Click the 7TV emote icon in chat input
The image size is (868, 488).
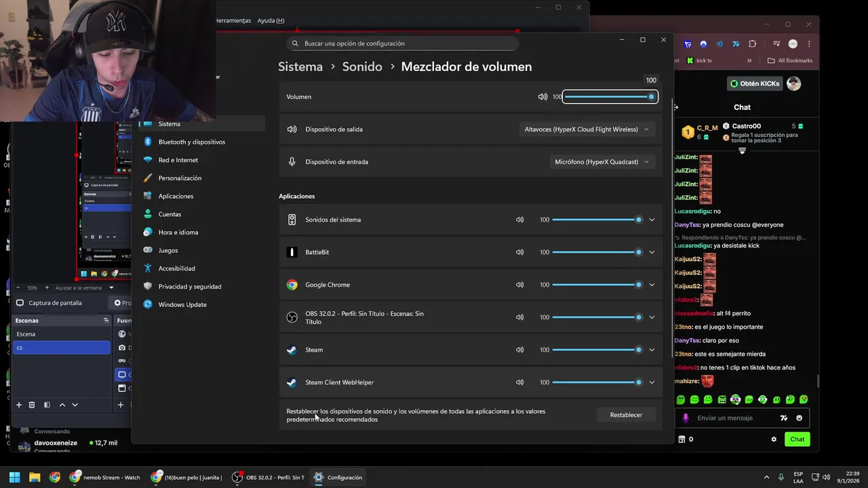(784, 418)
